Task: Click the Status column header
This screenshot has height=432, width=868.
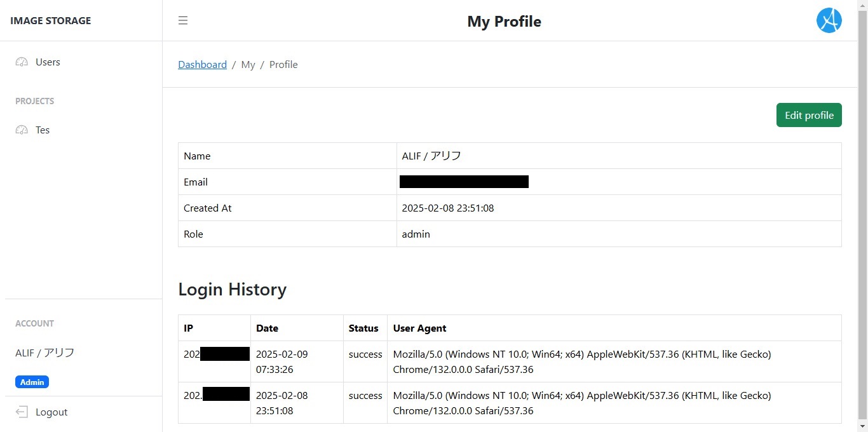Action: [x=363, y=328]
